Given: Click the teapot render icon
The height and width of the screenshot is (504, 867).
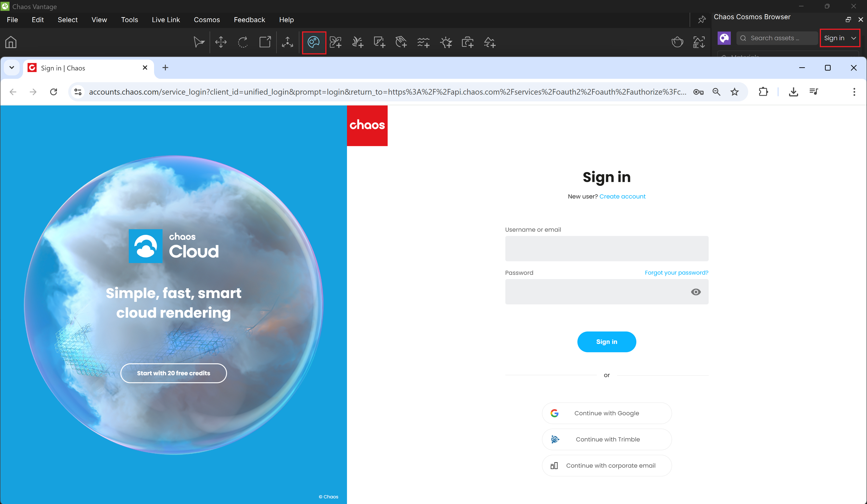Looking at the screenshot, I should 677,42.
